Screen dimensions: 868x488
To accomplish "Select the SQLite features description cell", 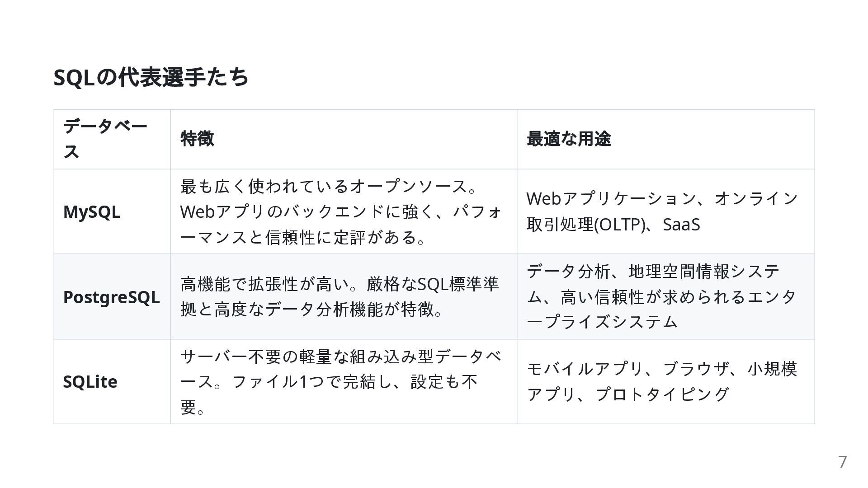I will (x=344, y=382).
